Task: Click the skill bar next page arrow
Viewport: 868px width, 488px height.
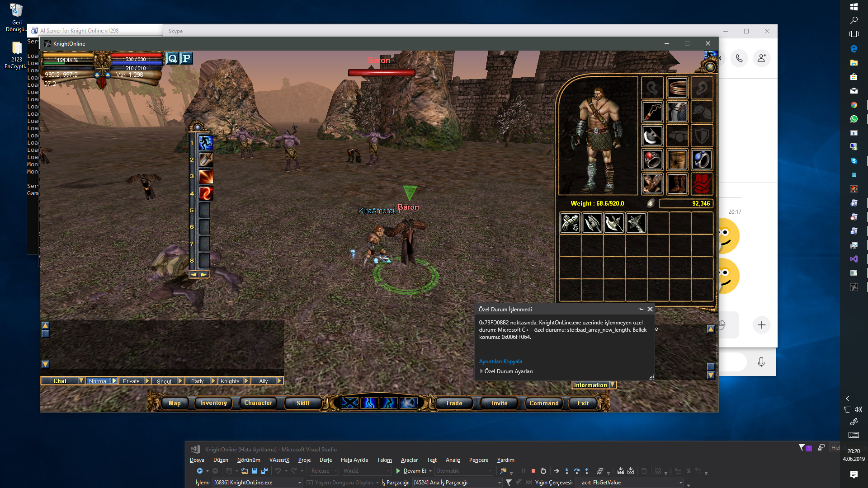Action: click(x=204, y=274)
